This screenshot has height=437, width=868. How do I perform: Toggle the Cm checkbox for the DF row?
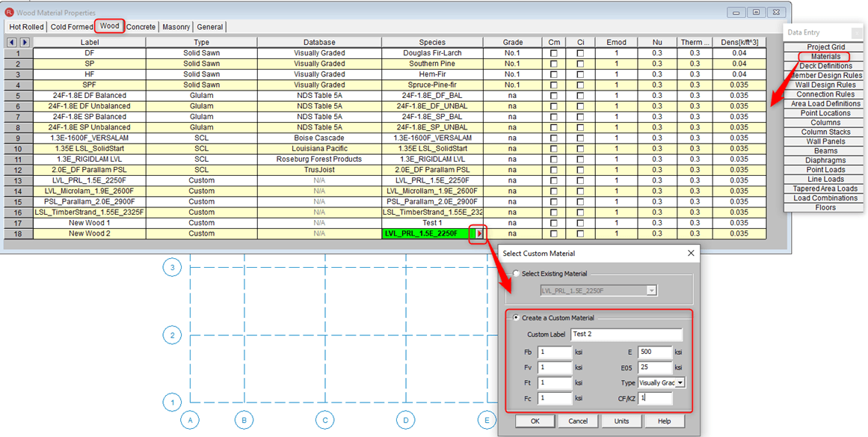(554, 54)
